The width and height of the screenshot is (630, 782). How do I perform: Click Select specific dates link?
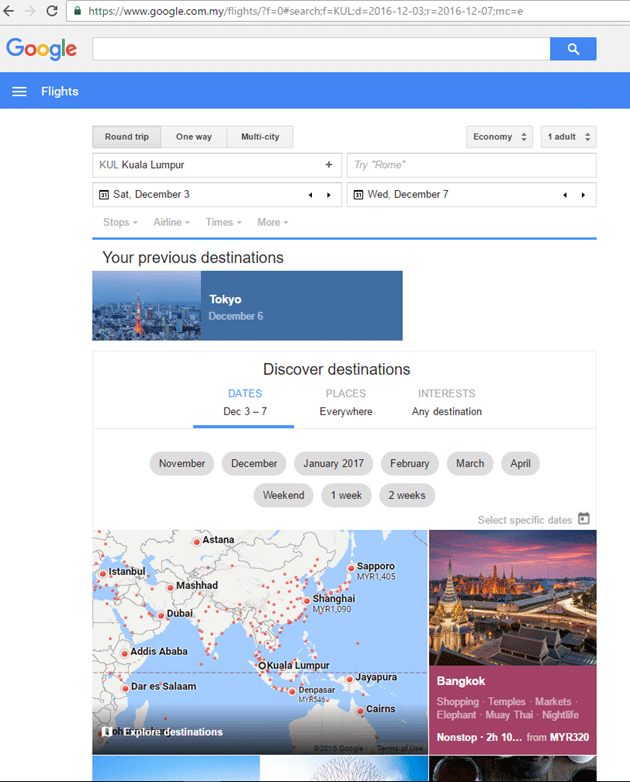[525, 520]
